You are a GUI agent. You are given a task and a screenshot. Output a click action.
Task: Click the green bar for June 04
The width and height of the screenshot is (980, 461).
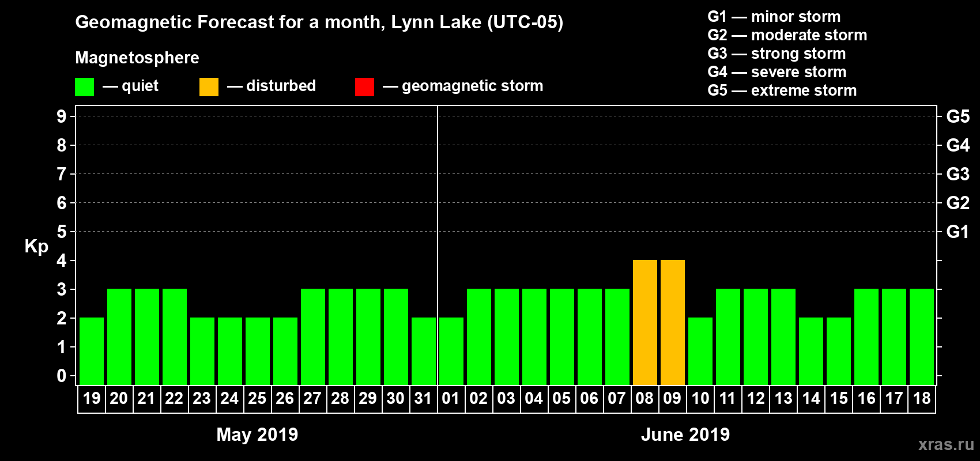(x=534, y=337)
